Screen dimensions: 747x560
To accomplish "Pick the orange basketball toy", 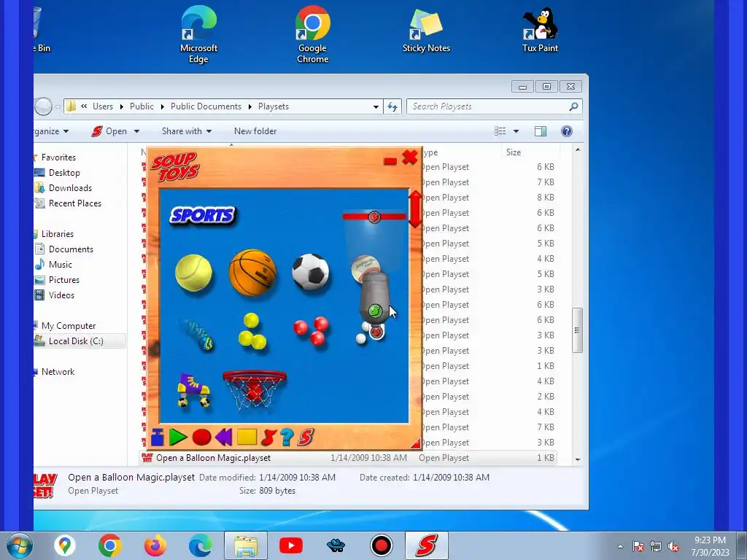I will click(x=252, y=273).
